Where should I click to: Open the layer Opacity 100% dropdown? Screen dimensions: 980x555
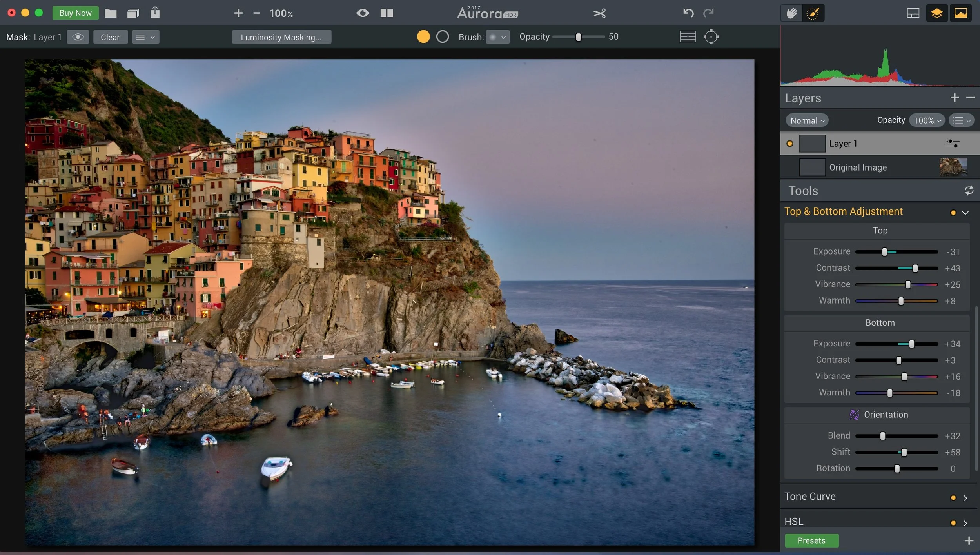(927, 120)
